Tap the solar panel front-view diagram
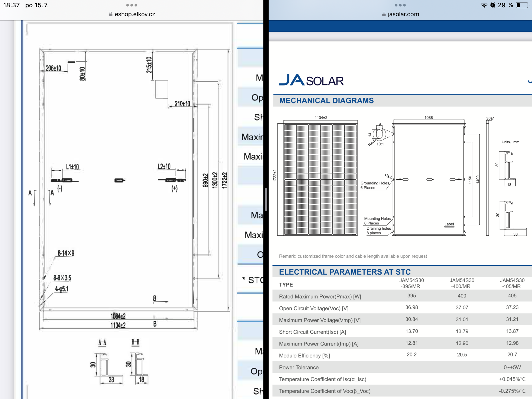The image size is (532, 399). pyautogui.click(x=320, y=179)
